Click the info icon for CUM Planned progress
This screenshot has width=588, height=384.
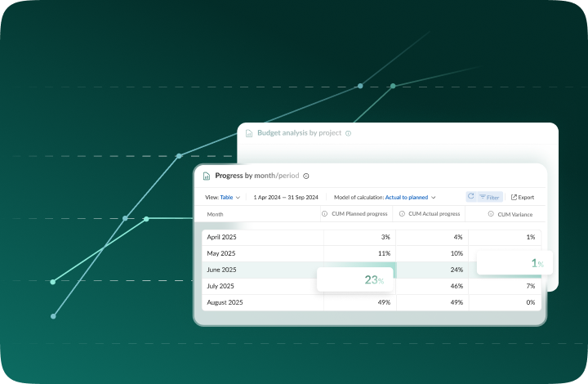[x=323, y=214]
